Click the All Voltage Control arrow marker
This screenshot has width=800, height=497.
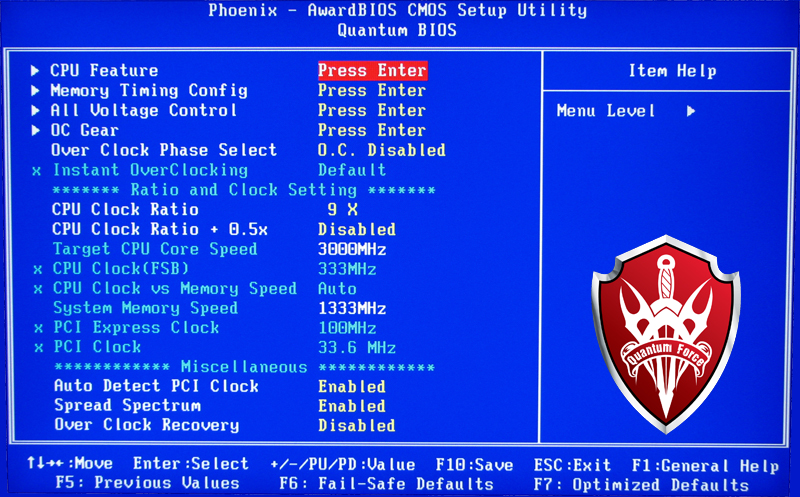35,111
